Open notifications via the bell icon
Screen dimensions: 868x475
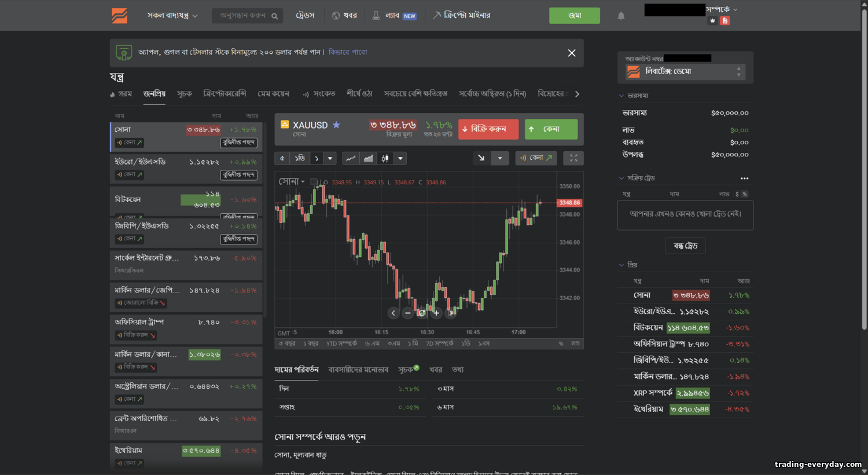(x=621, y=16)
